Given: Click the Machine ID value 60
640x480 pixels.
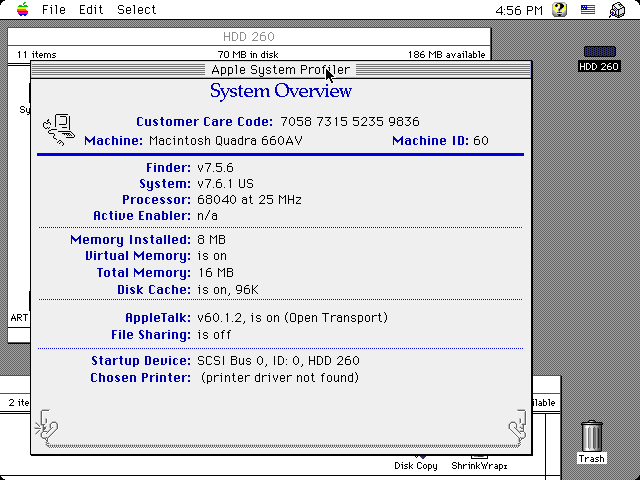Looking at the screenshot, I should (x=481, y=141).
